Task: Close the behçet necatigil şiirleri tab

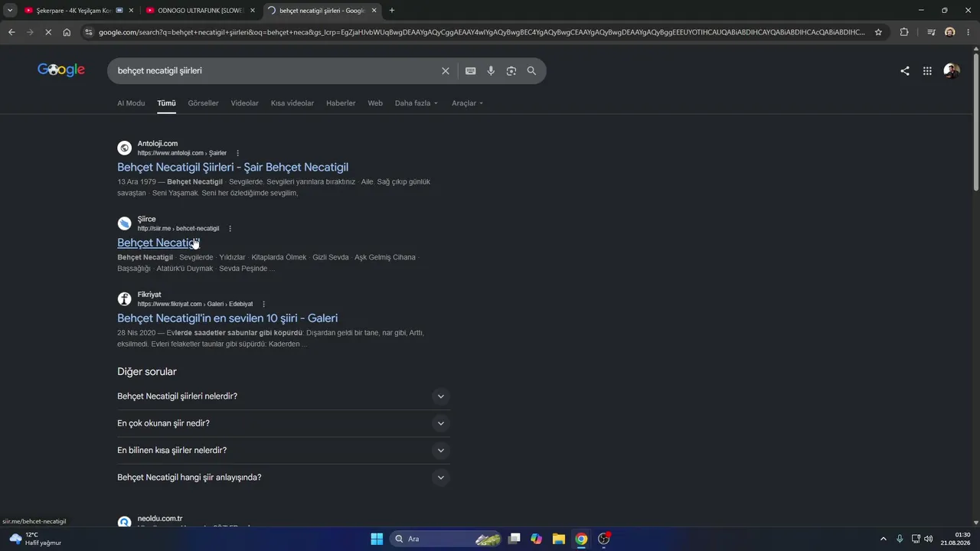Action: [x=374, y=10]
